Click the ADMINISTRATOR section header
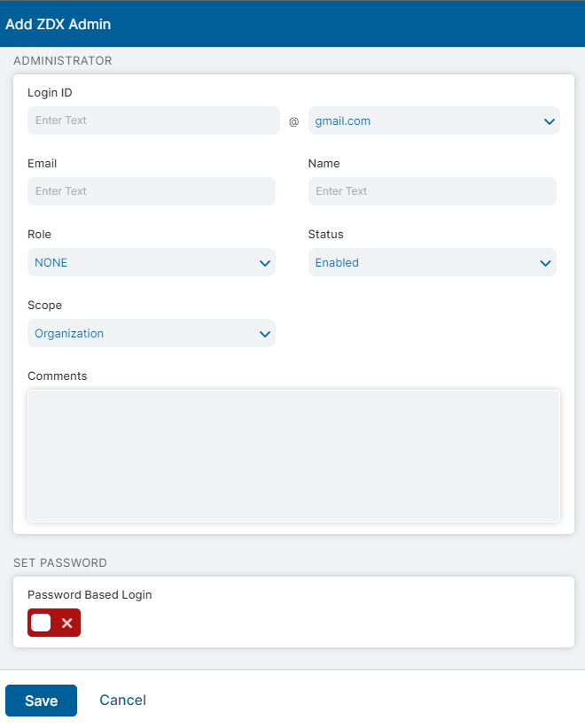585x728 pixels. [x=62, y=60]
